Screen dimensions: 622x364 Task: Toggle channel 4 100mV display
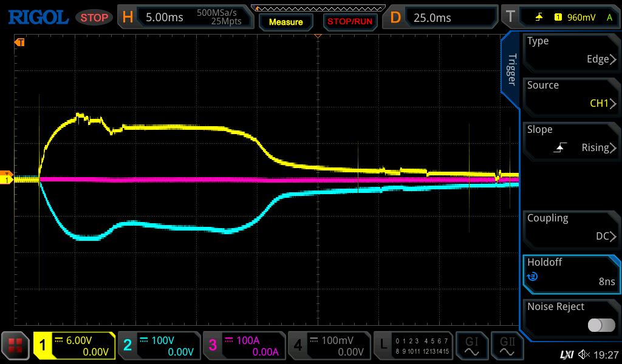click(329, 346)
